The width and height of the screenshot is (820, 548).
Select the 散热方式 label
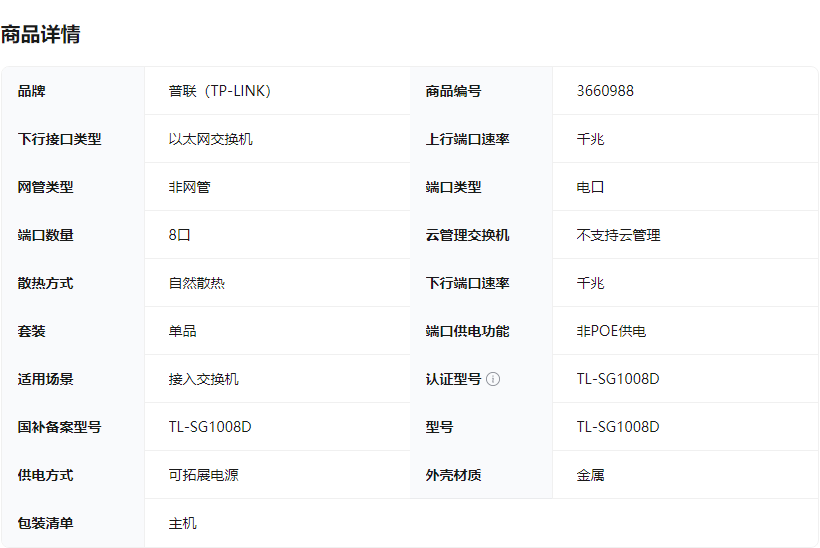click(45, 283)
